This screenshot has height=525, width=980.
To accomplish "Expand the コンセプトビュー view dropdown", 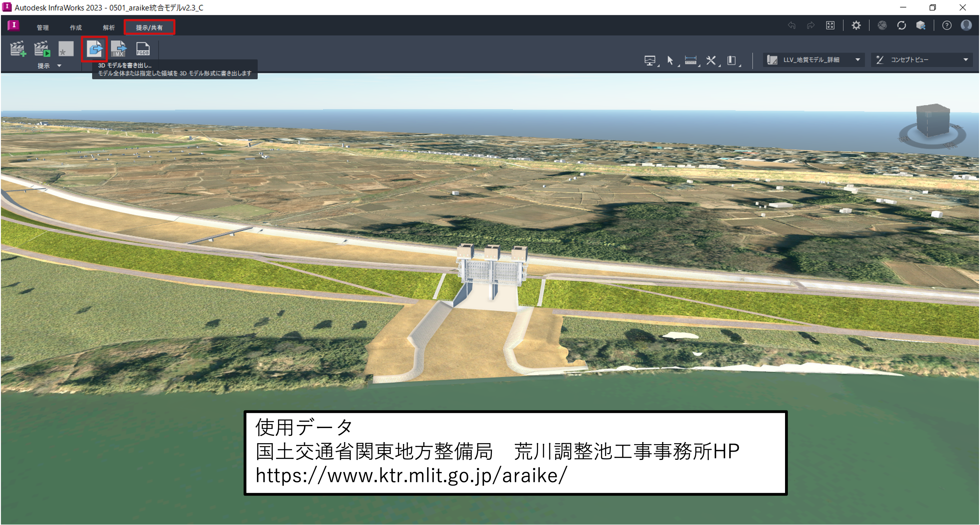I will point(965,60).
